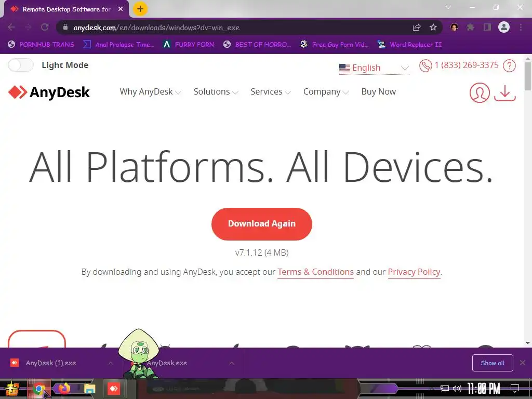The height and width of the screenshot is (399, 532).
Task: Close the Remote Desktop Software tab
Action: 121,9
